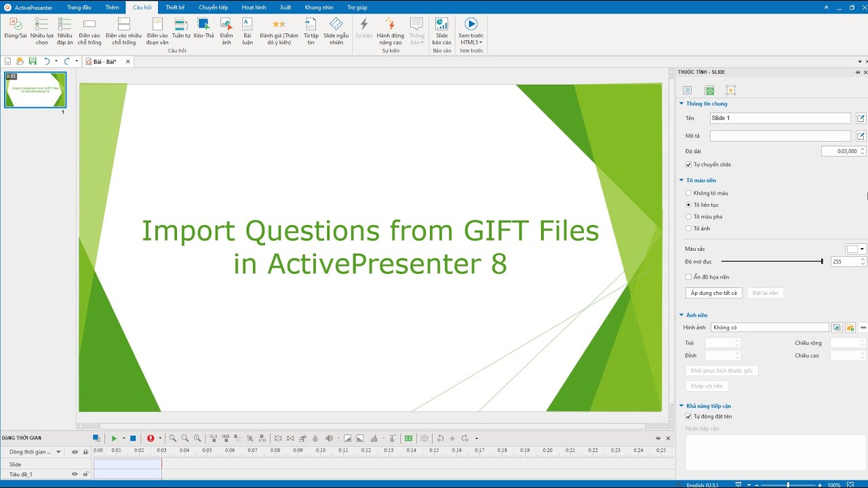Open second tab icon in properties pane
Screen dimensions: 868x488
click(x=709, y=90)
